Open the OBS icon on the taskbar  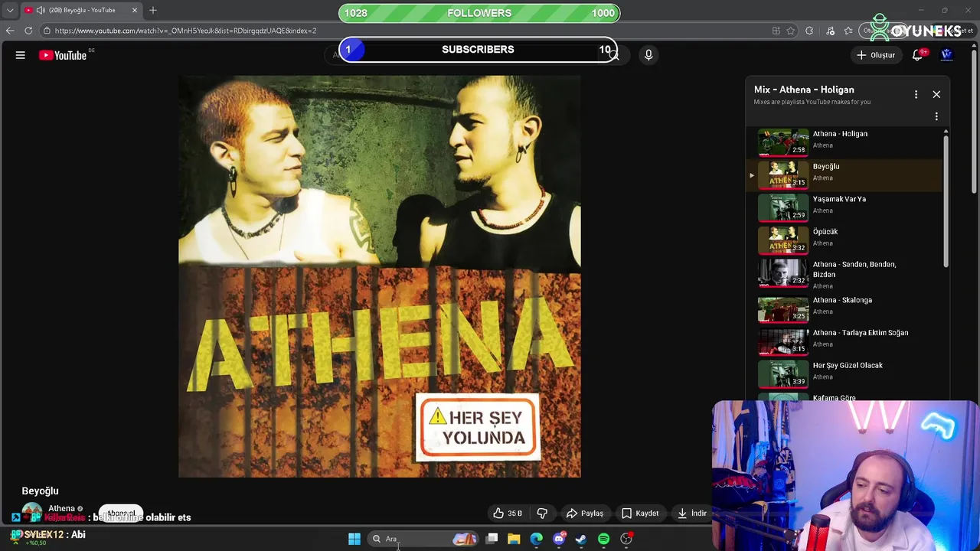coord(626,539)
